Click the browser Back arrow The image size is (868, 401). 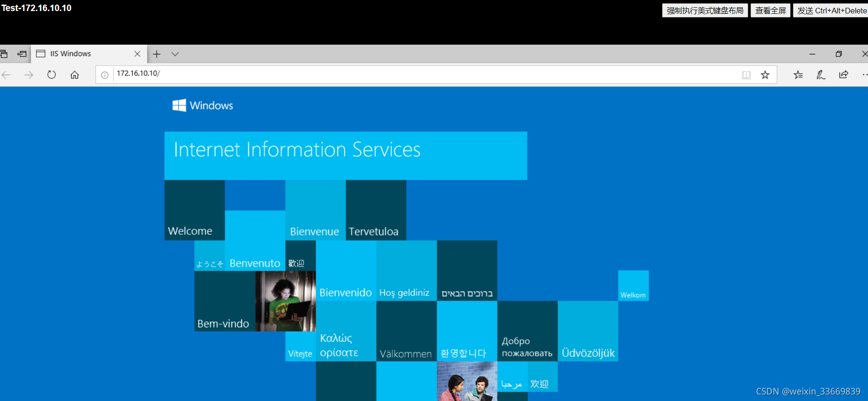coord(6,75)
